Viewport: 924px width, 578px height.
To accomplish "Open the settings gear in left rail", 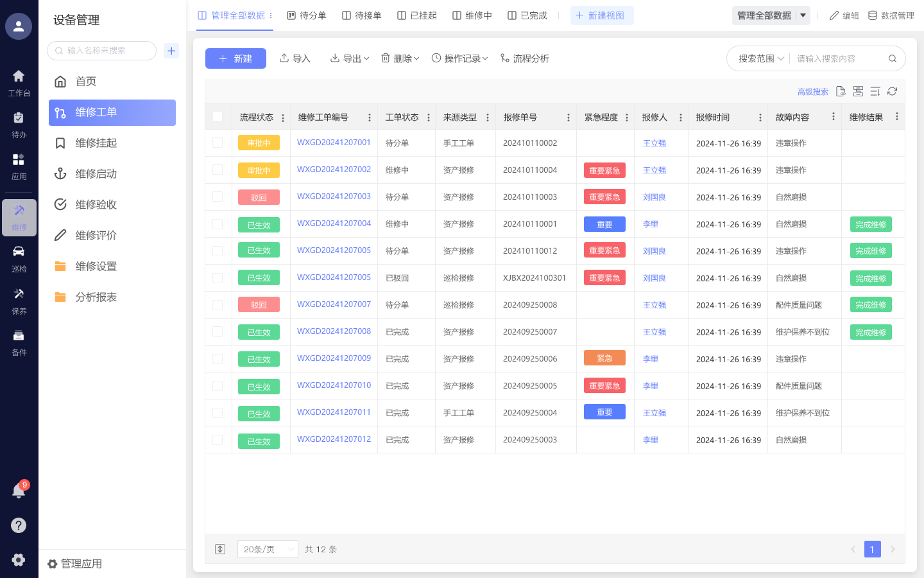I will click(x=19, y=559).
